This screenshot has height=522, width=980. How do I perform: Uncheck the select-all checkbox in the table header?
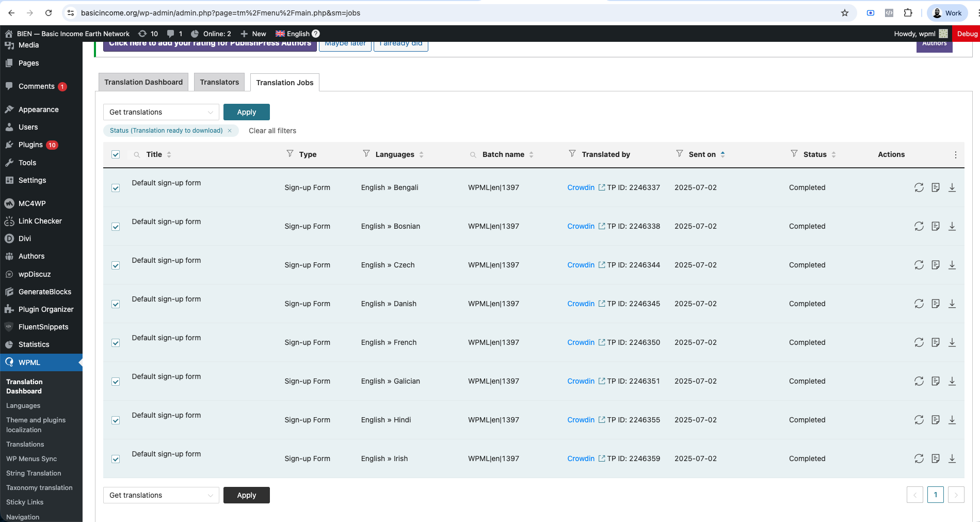pyautogui.click(x=116, y=154)
